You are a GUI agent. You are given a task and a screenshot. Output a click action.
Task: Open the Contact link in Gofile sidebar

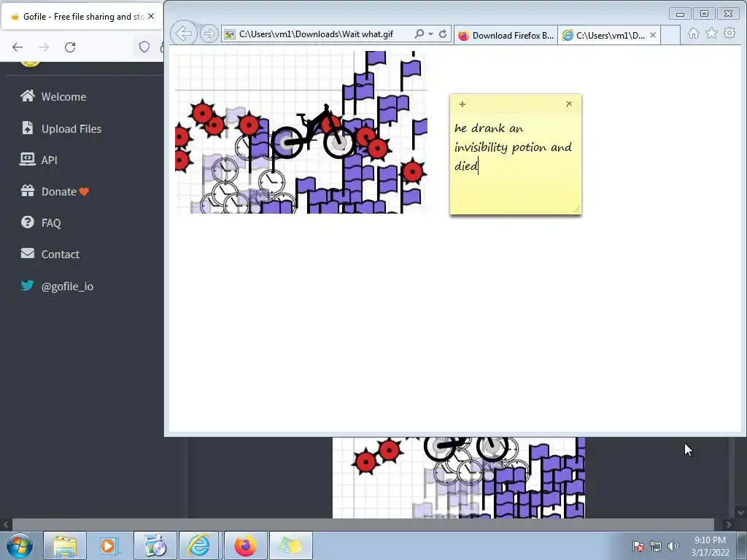[x=50, y=254]
